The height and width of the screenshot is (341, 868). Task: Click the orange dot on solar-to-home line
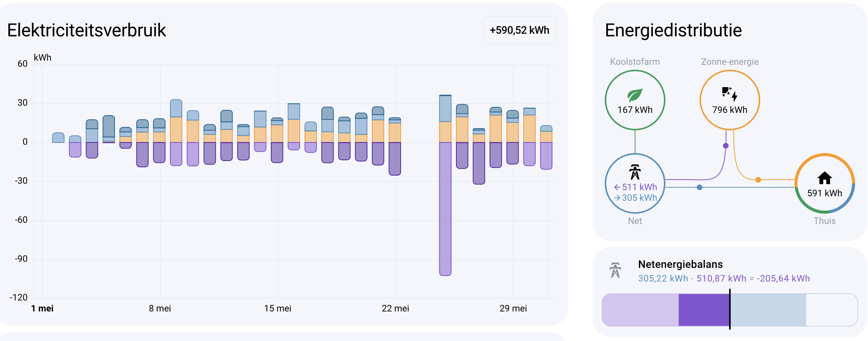click(758, 180)
